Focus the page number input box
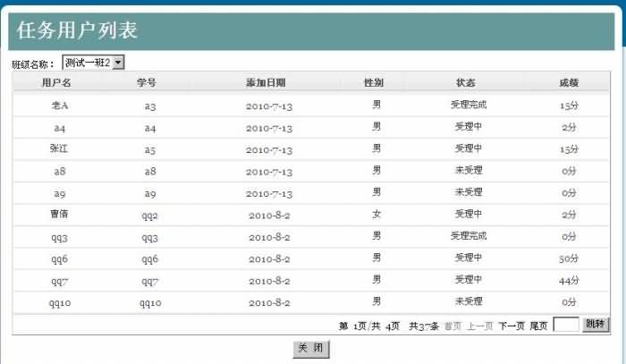Screen dimensions: 626x364 pos(565,326)
